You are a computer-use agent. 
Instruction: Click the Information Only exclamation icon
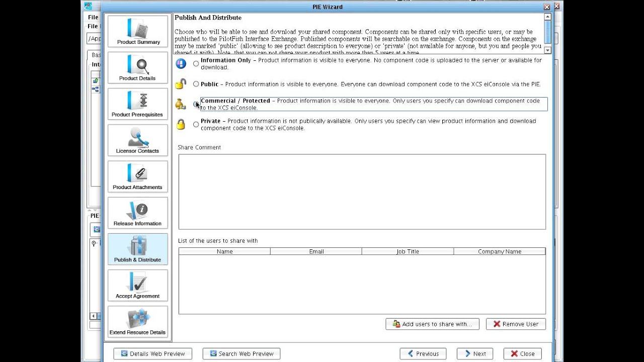click(181, 63)
